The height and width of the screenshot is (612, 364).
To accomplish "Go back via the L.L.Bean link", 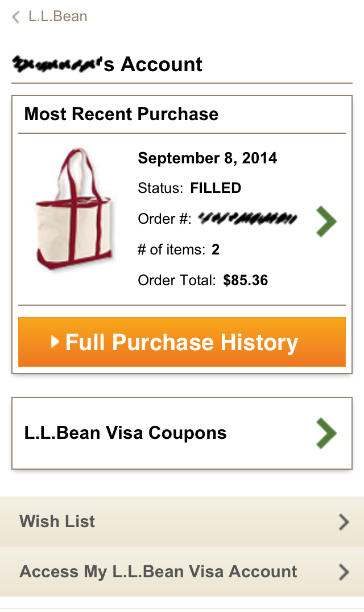I will (x=57, y=17).
